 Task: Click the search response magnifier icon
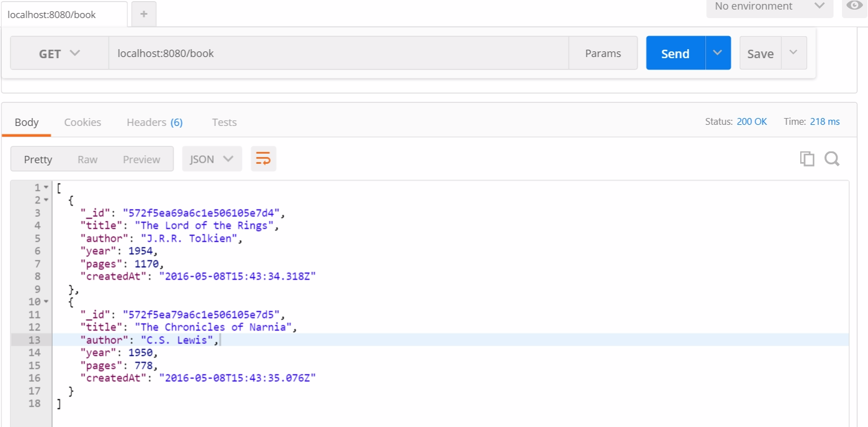click(832, 159)
